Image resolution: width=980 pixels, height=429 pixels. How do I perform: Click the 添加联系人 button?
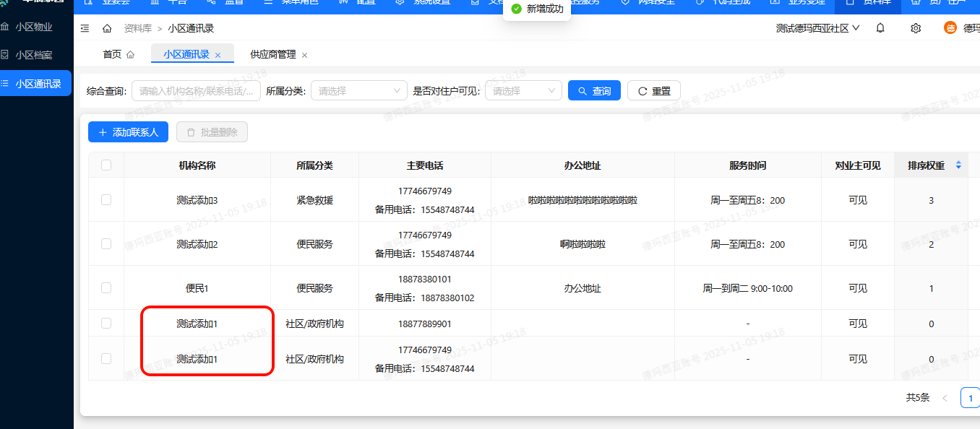point(128,132)
